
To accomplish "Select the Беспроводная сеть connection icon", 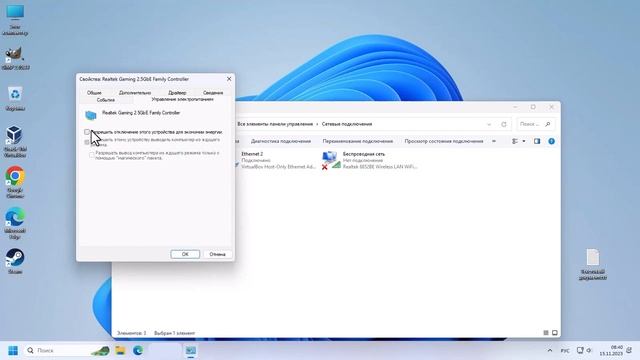I will point(330,160).
